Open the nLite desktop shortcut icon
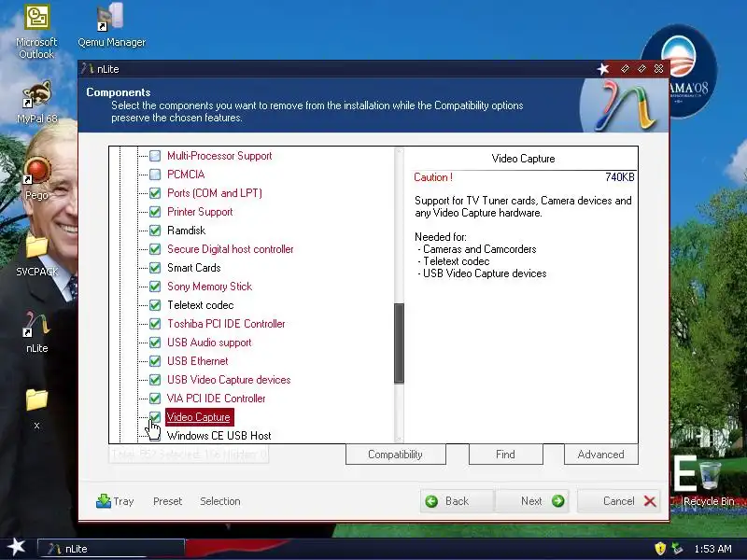Screen dimensions: 747x560 tap(36, 332)
